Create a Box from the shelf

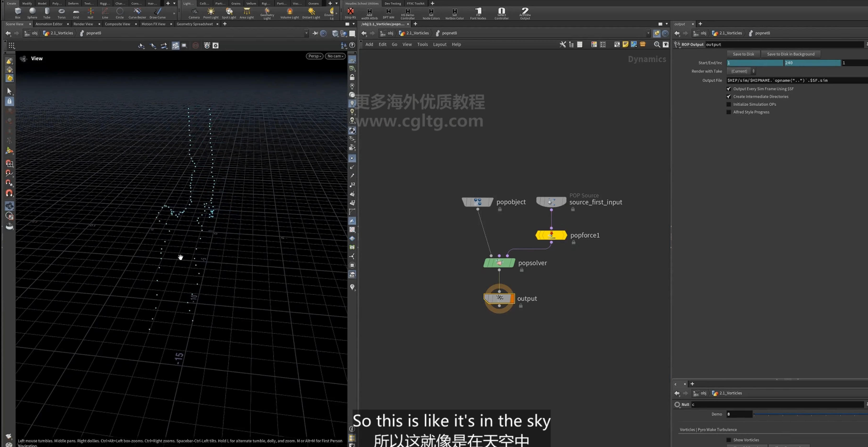pos(18,13)
